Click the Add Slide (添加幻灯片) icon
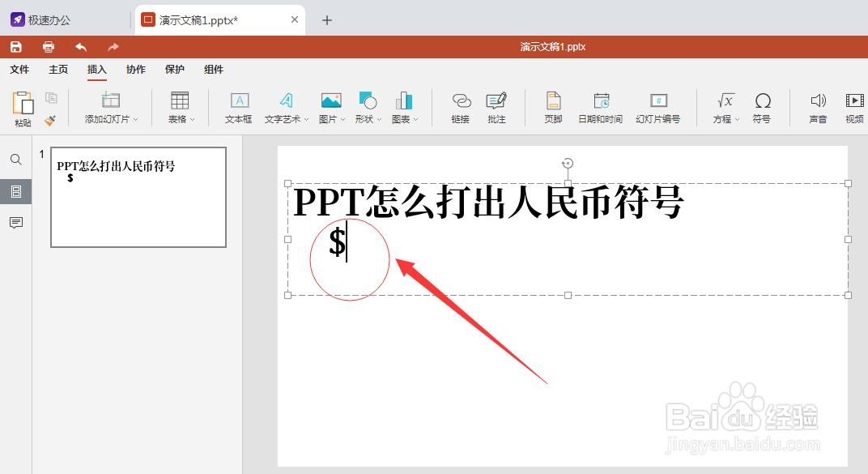The height and width of the screenshot is (474, 868). click(111, 100)
